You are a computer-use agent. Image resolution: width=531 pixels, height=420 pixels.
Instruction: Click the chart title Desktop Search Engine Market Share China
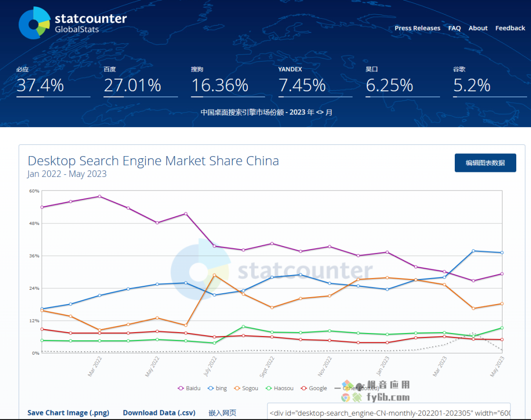click(153, 161)
